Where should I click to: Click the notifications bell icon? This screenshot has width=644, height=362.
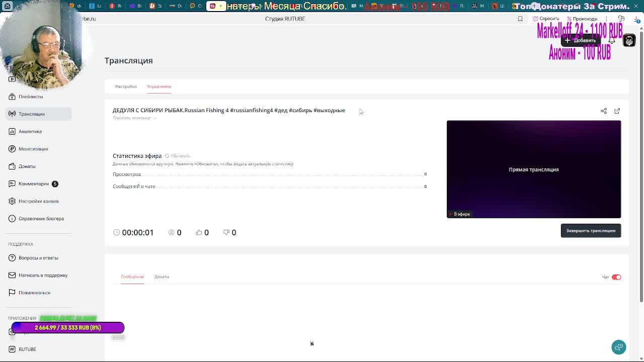(612, 40)
